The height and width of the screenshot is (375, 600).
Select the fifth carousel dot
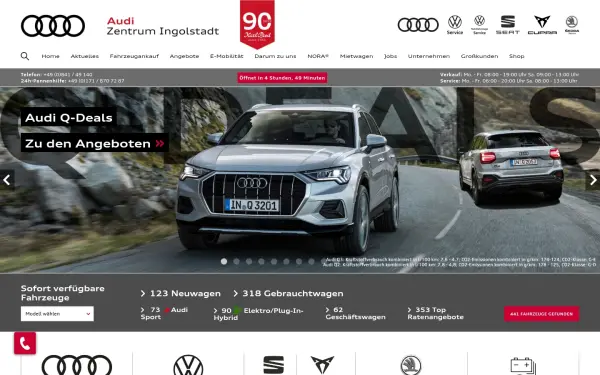click(x=274, y=261)
